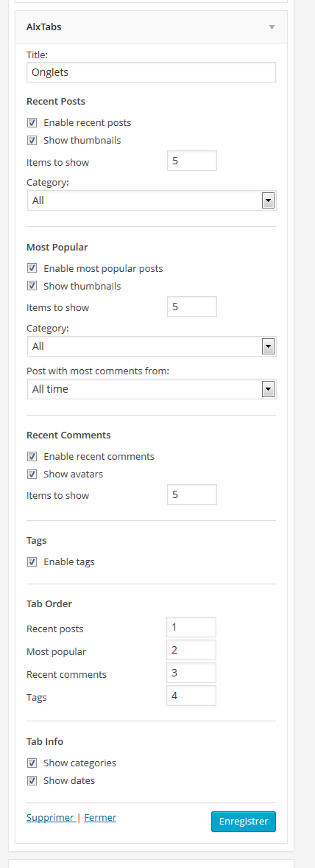Toggle Show thumbnails under Recent Posts

click(x=32, y=140)
